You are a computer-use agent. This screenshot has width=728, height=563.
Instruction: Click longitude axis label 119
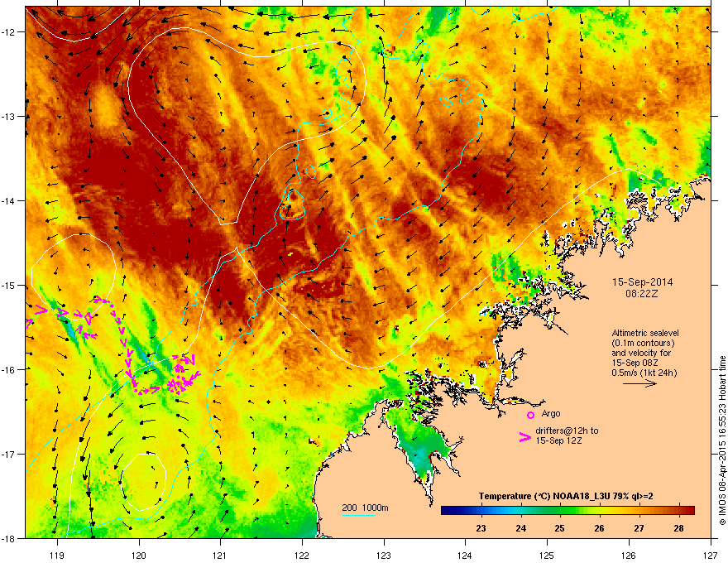pyautogui.click(x=57, y=555)
